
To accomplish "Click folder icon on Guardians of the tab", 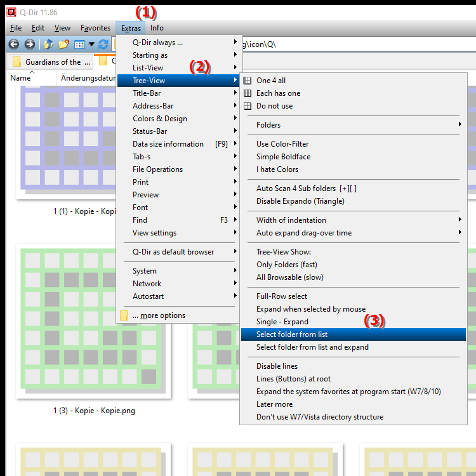I will tap(17, 62).
